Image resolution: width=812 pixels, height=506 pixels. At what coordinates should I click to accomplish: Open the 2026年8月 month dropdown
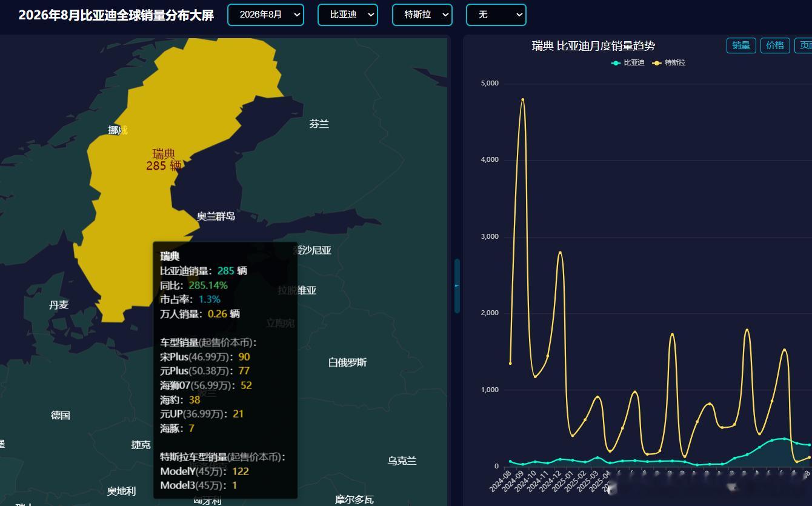(x=265, y=15)
